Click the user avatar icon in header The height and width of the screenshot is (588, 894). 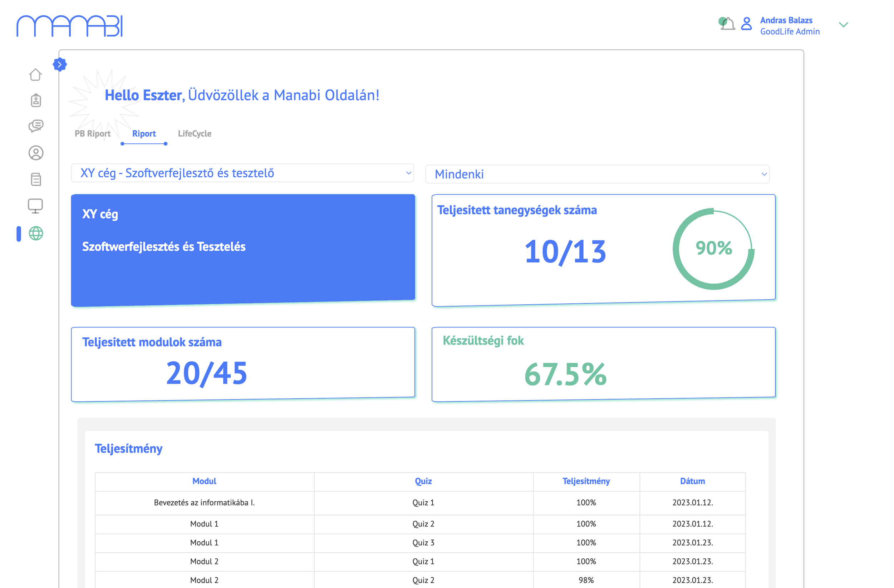pos(746,24)
